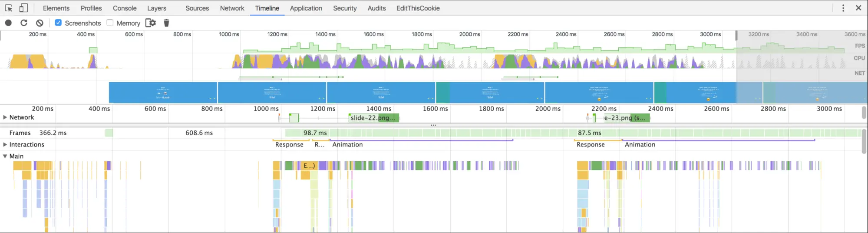Open the Sources tab
The image size is (868, 233).
(197, 8)
